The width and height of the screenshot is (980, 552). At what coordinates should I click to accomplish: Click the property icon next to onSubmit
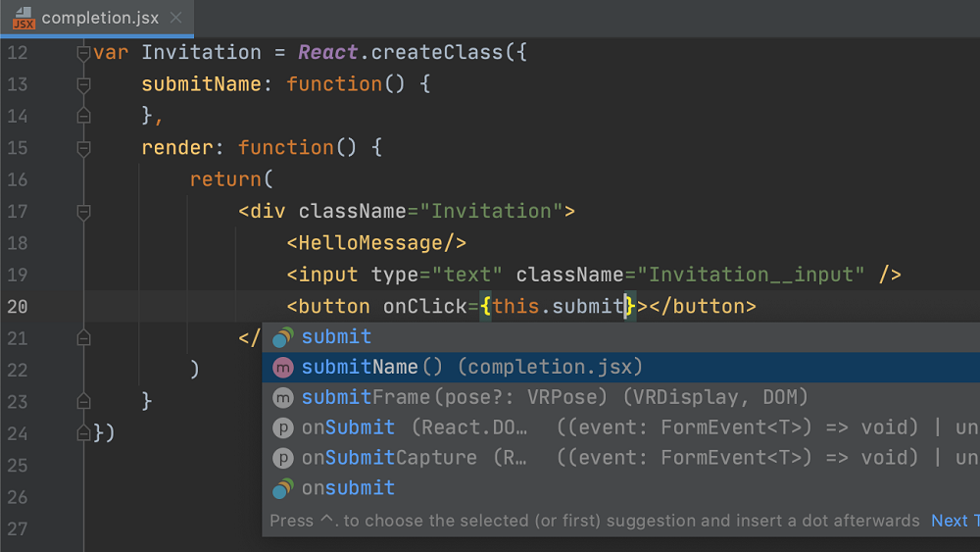pyautogui.click(x=282, y=428)
